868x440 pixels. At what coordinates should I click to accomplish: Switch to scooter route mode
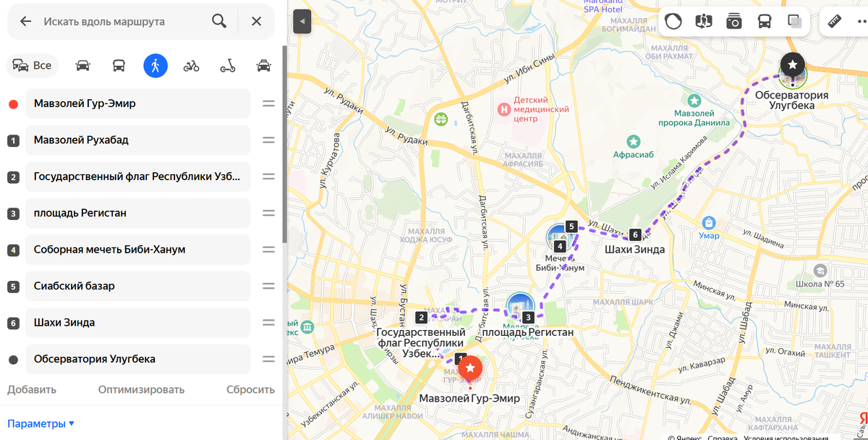228,66
